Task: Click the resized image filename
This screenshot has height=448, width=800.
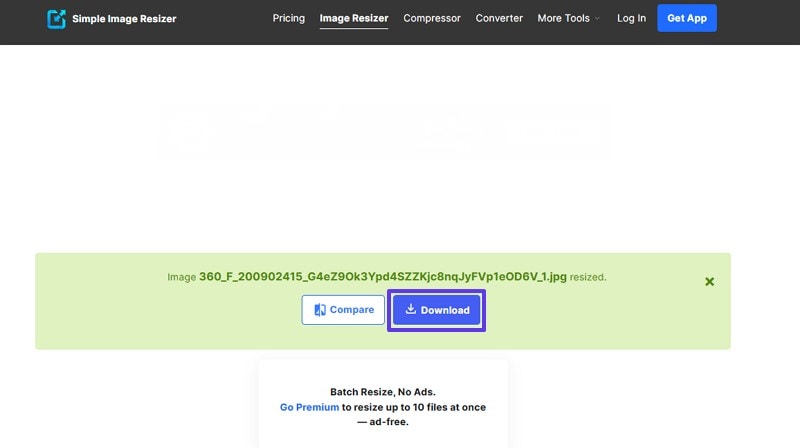Action: tap(383, 277)
